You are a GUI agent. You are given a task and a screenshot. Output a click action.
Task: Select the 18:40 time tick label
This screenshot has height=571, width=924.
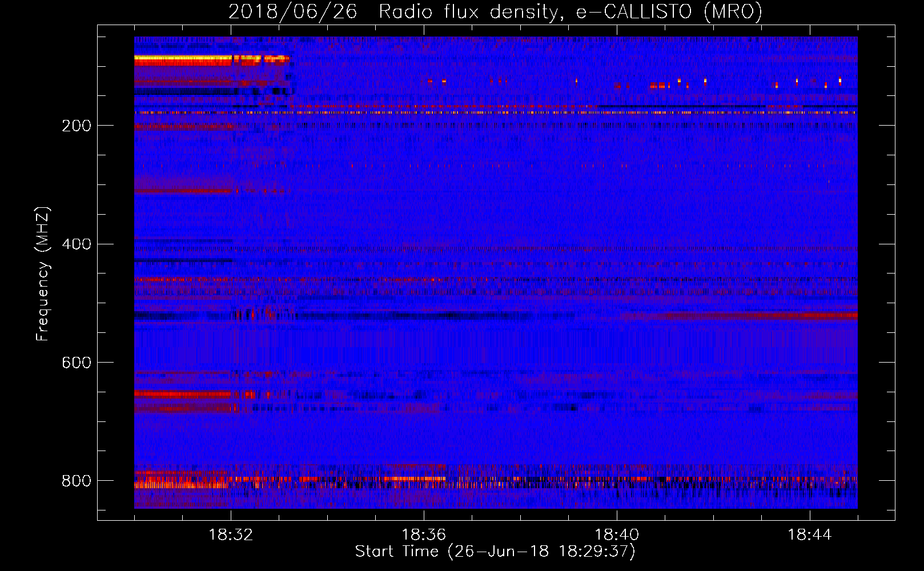click(617, 535)
